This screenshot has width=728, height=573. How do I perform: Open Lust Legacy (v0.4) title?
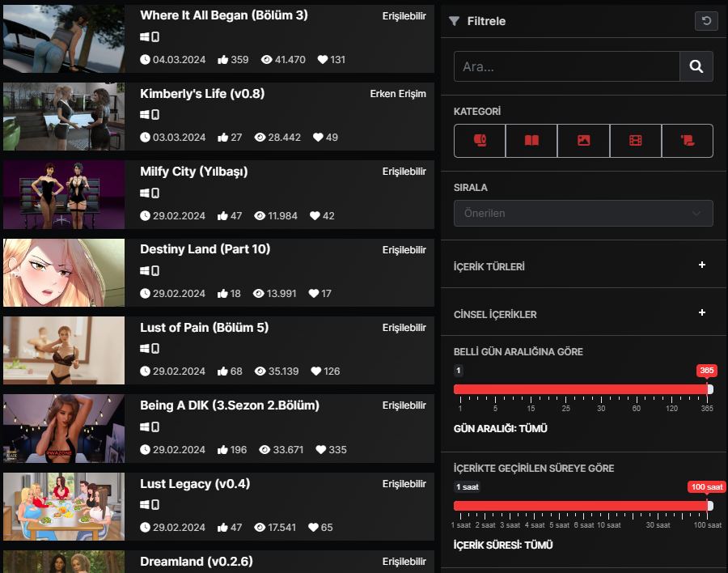(195, 484)
